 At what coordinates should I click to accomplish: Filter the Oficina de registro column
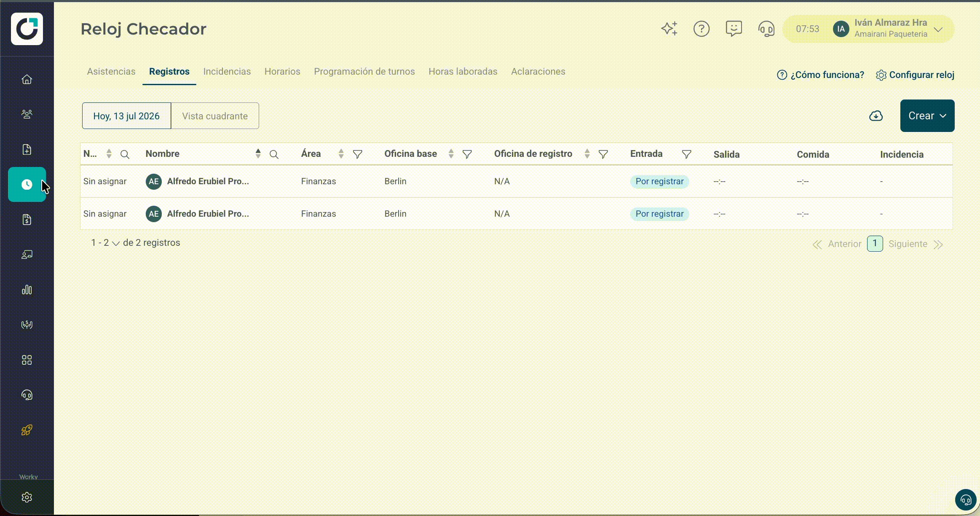(603, 154)
